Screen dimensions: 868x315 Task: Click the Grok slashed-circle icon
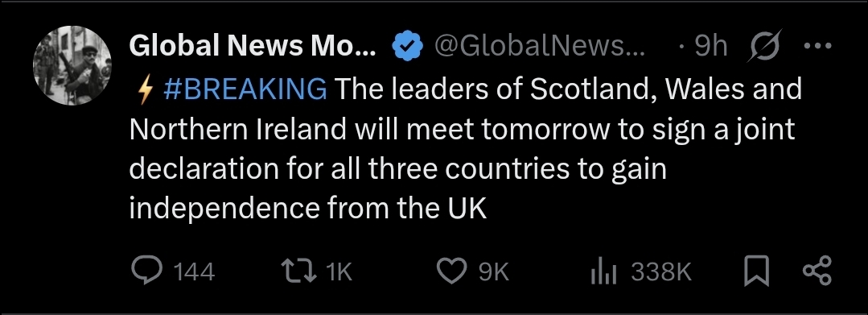[764, 45]
